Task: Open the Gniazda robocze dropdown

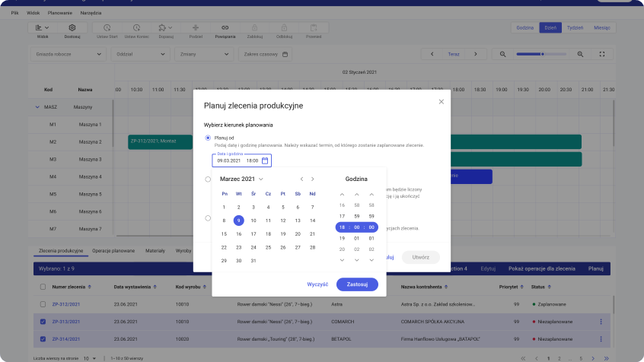Action: coord(69,54)
